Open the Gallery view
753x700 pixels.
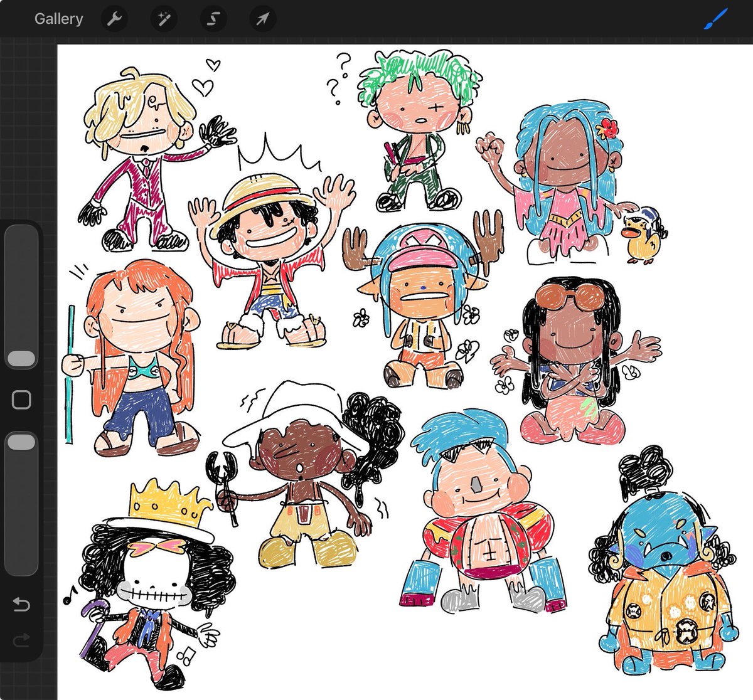(58, 19)
